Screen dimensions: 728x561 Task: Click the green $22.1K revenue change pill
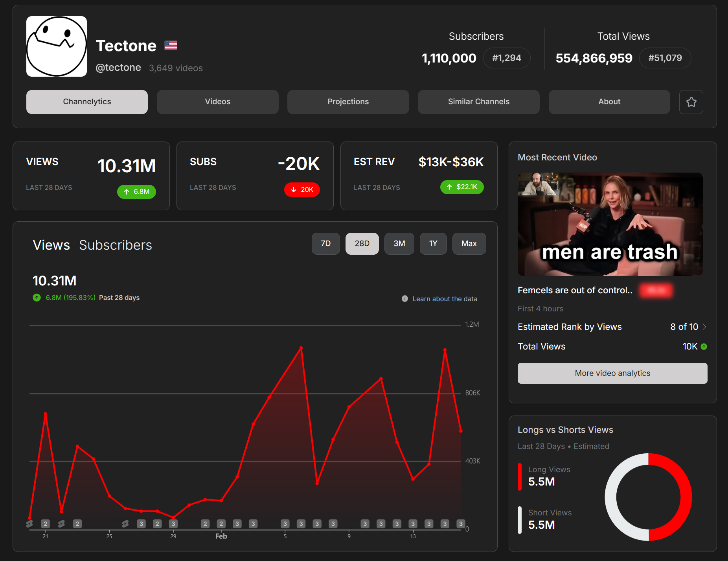[x=462, y=187]
